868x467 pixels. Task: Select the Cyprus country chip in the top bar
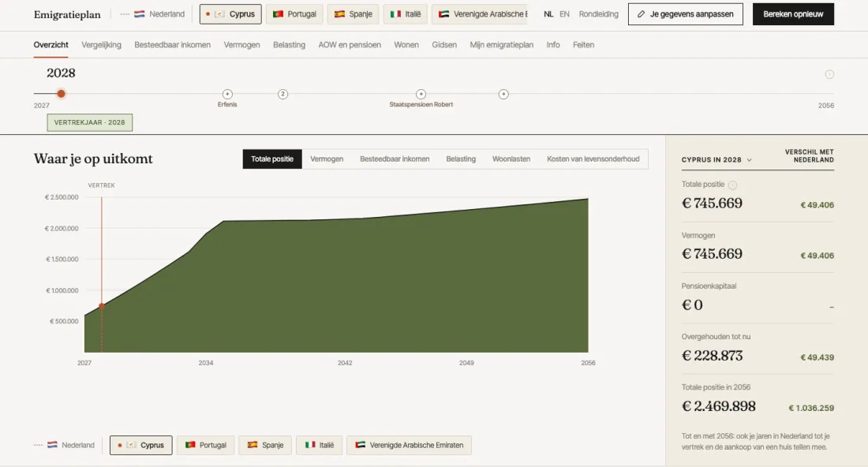pyautogui.click(x=230, y=14)
